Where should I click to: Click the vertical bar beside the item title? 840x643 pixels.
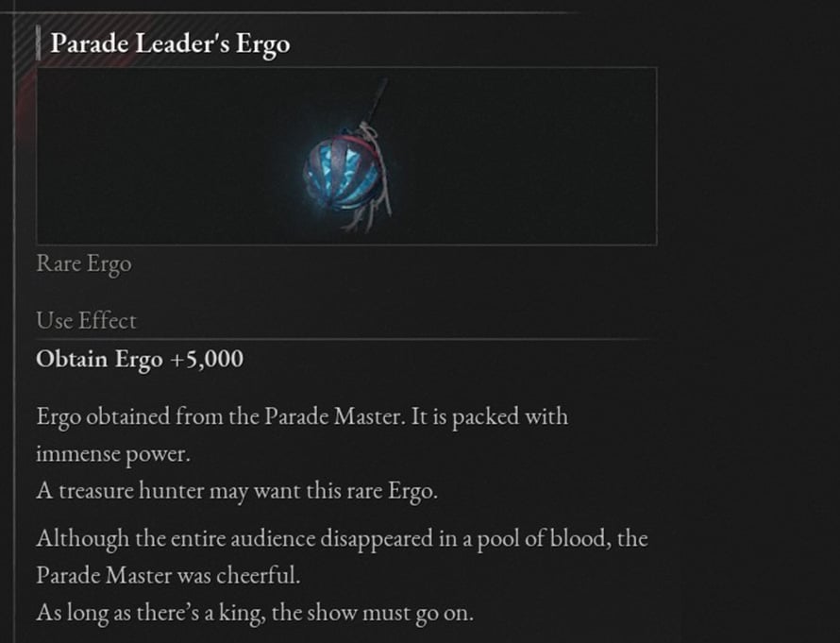pos(40,43)
